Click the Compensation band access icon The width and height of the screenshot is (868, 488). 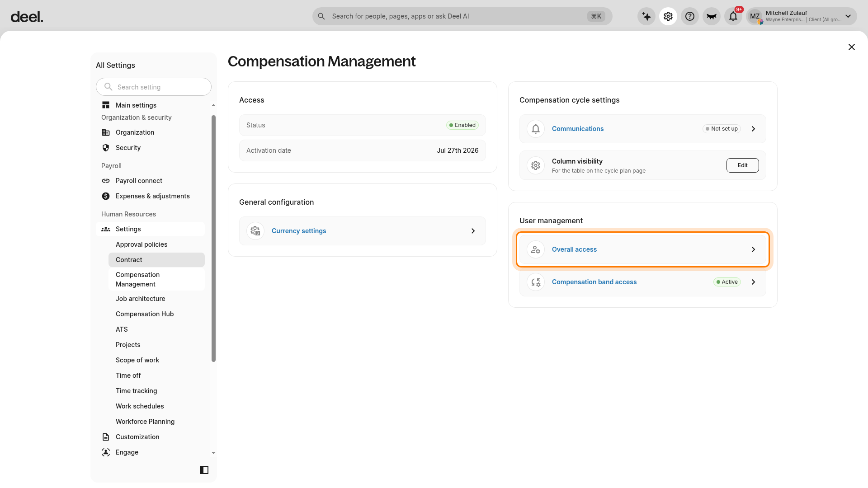(536, 282)
